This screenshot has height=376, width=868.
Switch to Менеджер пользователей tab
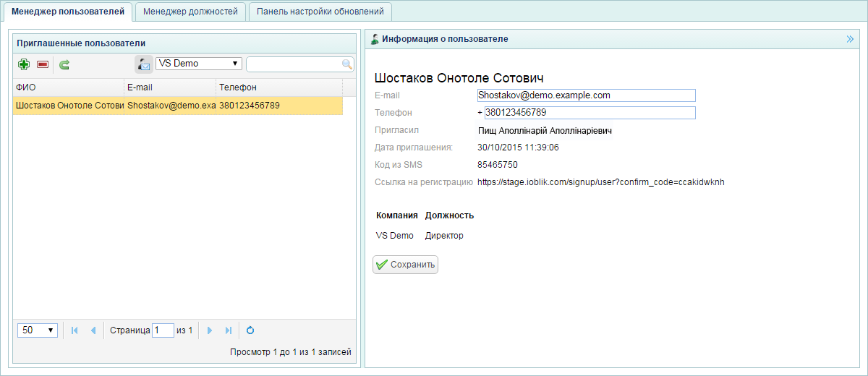68,12
